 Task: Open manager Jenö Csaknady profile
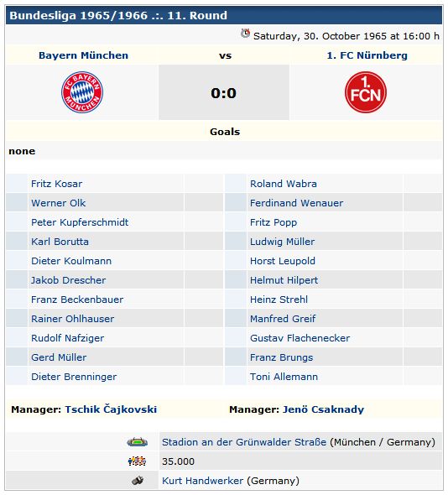coord(323,409)
